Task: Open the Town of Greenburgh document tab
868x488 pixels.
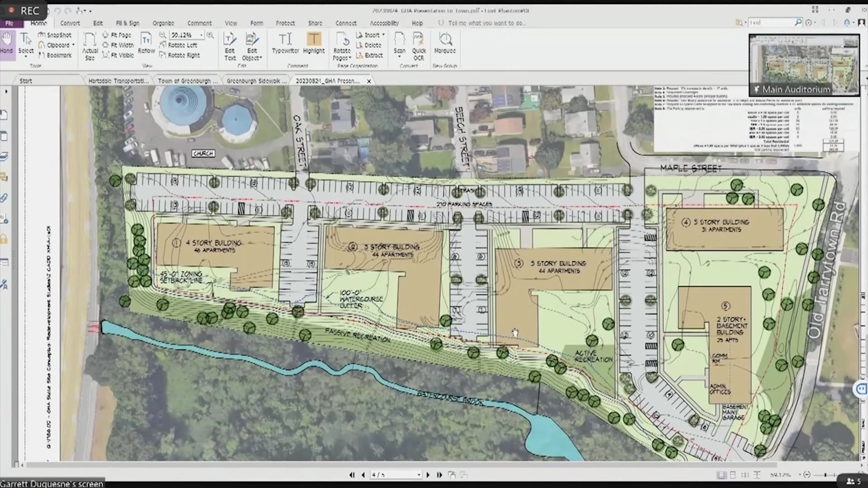Action: [x=187, y=81]
